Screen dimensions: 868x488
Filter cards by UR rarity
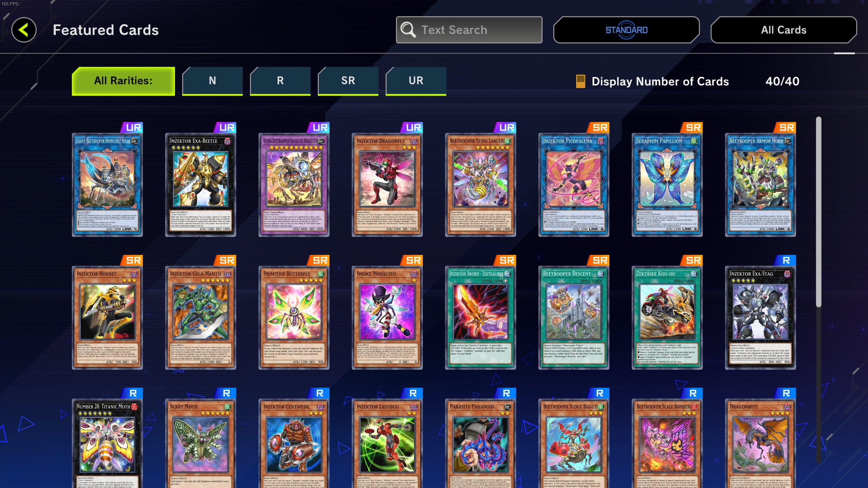(x=416, y=81)
